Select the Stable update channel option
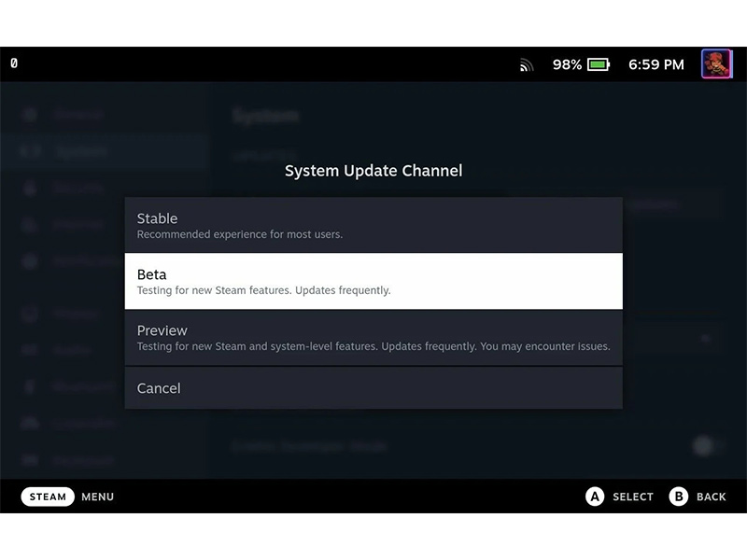Screen dimensions: 747x560 click(x=373, y=225)
